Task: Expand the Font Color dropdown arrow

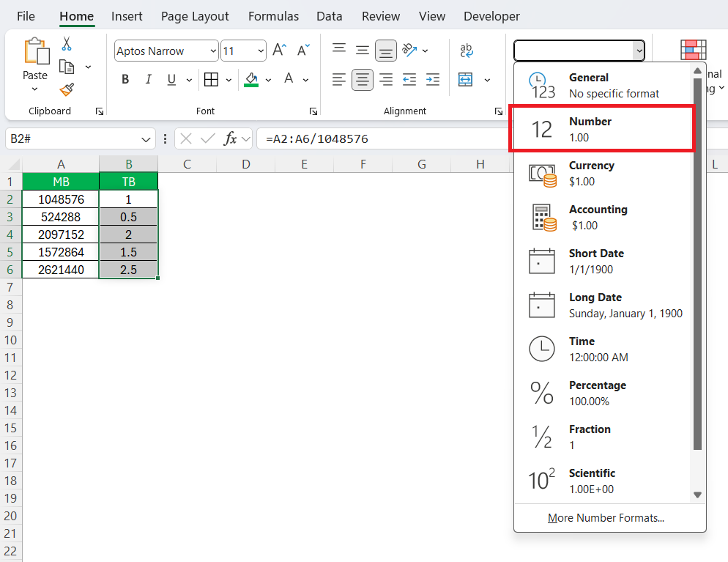Action: point(305,81)
